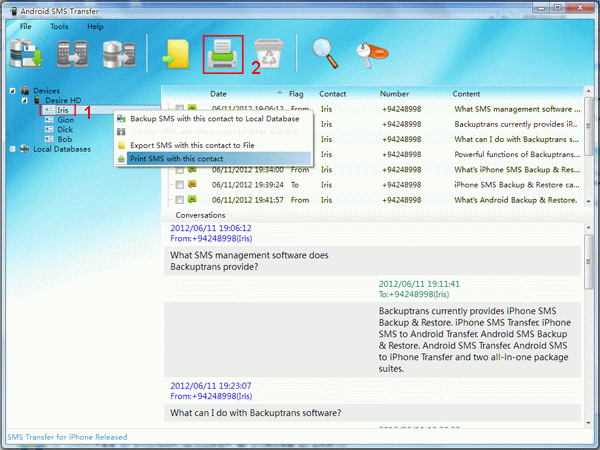The height and width of the screenshot is (450, 600).
Task: Sort messages by the Date column header
Action: [x=218, y=94]
